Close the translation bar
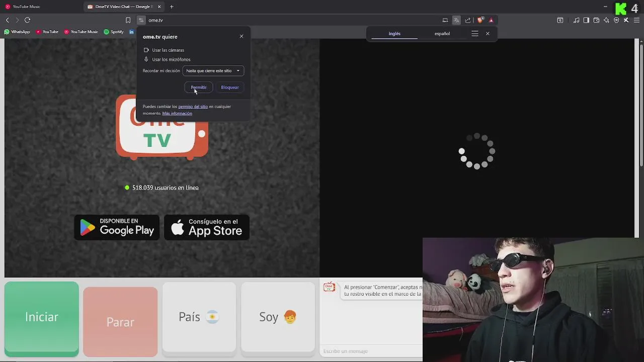This screenshot has width=644, height=362. (x=488, y=34)
